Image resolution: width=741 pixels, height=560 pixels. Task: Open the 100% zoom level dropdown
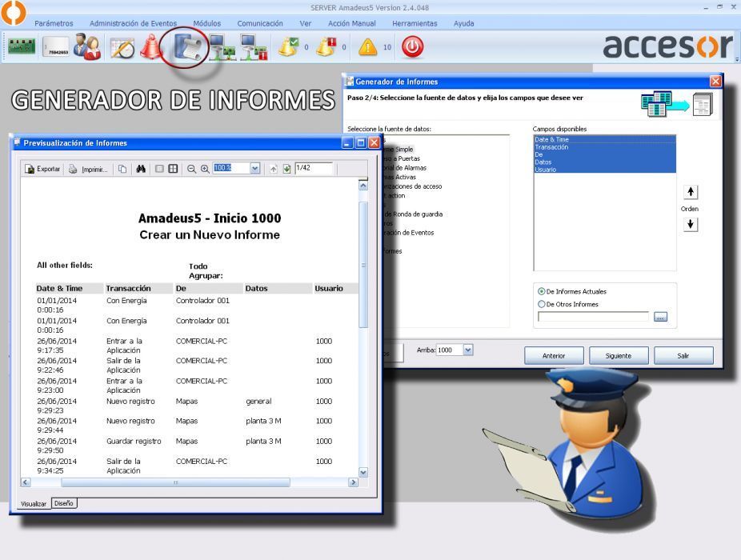[254, 168]
